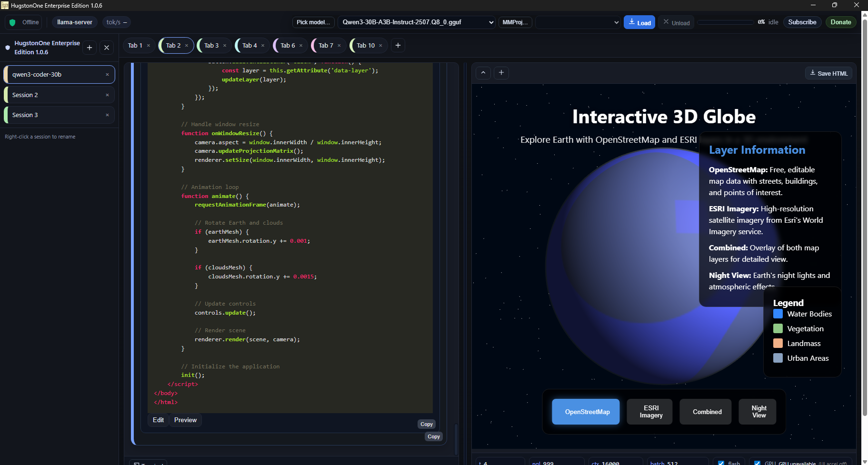Load the selected model

pos(639,22)
